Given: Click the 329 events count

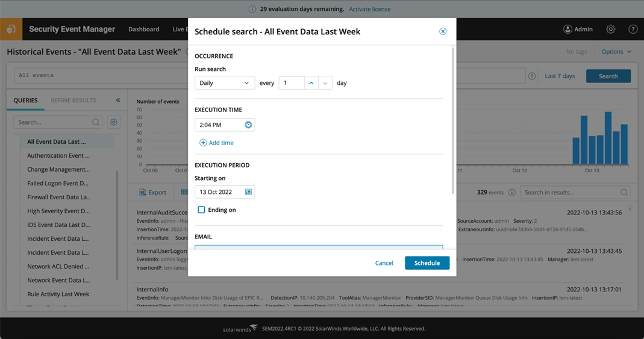Looking at the screenshot, I should pyautogui.click(x=490, y=193).
